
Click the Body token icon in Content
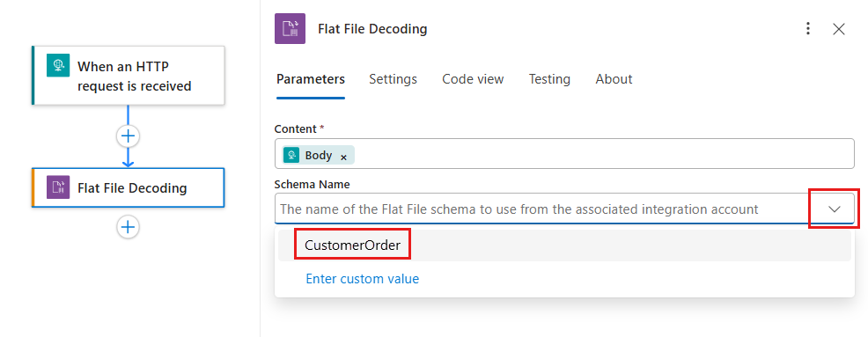pos(291,156)
